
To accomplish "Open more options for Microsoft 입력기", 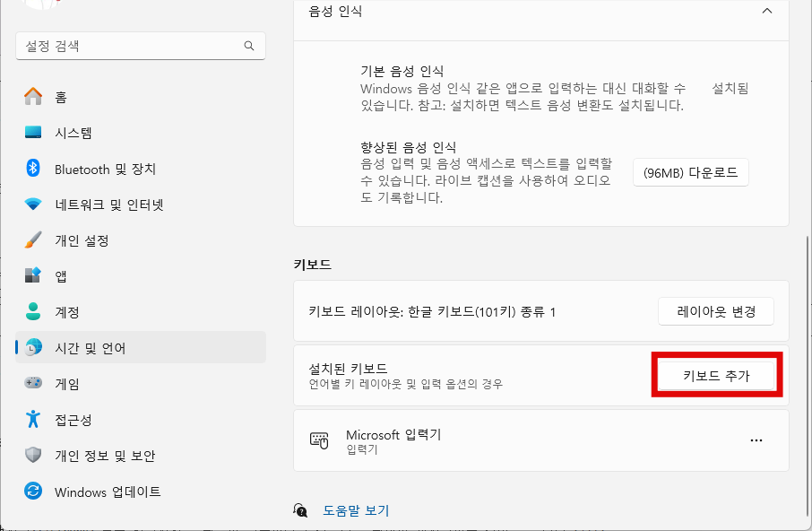I will 756,440.
